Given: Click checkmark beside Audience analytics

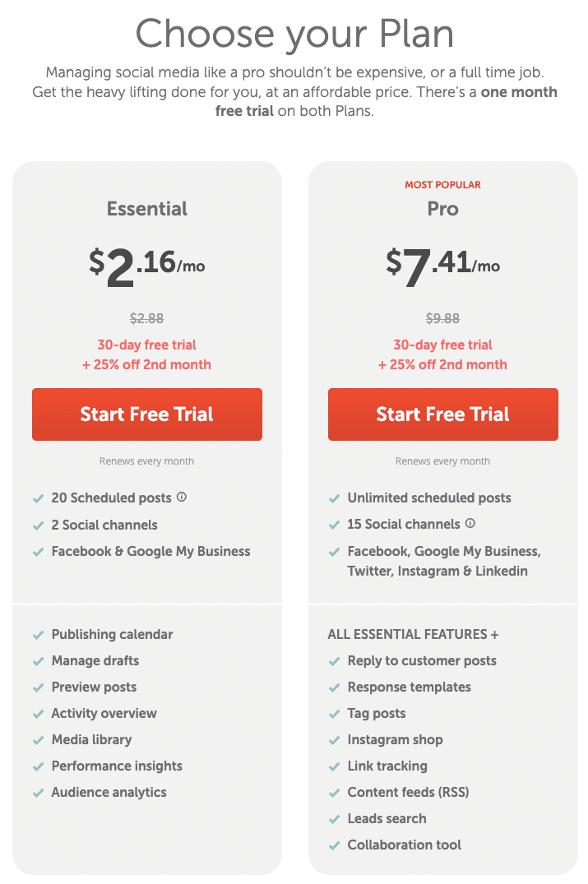Looking at the screenshot, I should [39, 794].
